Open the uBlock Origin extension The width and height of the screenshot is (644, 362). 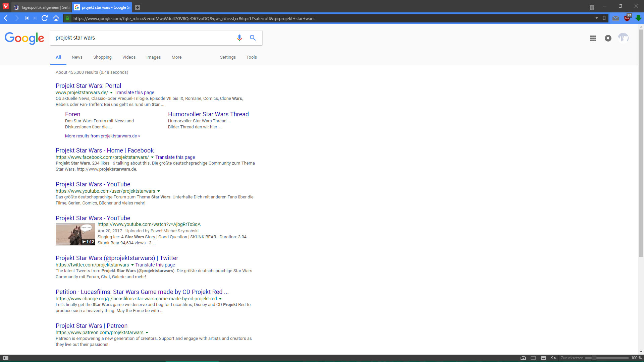pyautogui.click(x=627, y=18)
